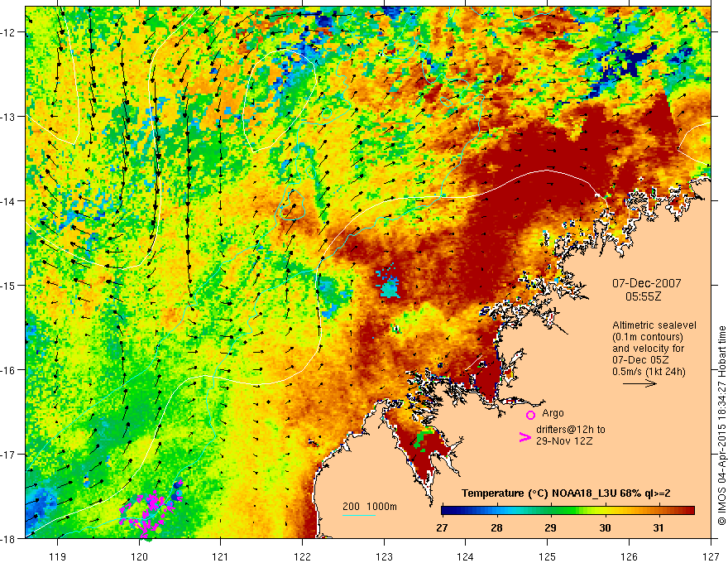Click the dark red 31 degree end of color bar
The width and height of the screenshot is (728, 563).
[x=688, y=510]
